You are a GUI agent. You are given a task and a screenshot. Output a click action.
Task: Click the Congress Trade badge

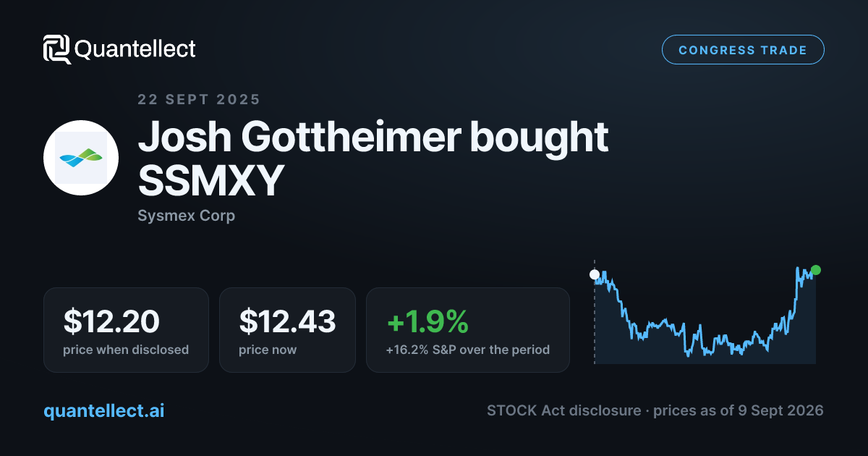(x=743, y=50)
